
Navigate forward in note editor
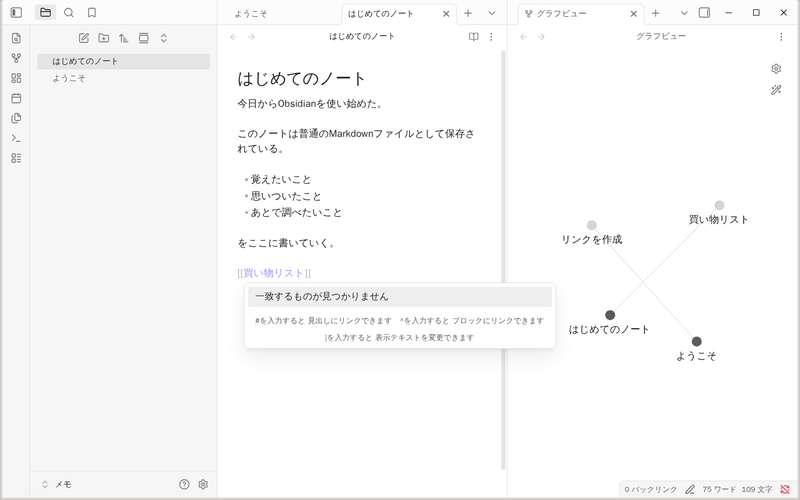tap(251, 37)
